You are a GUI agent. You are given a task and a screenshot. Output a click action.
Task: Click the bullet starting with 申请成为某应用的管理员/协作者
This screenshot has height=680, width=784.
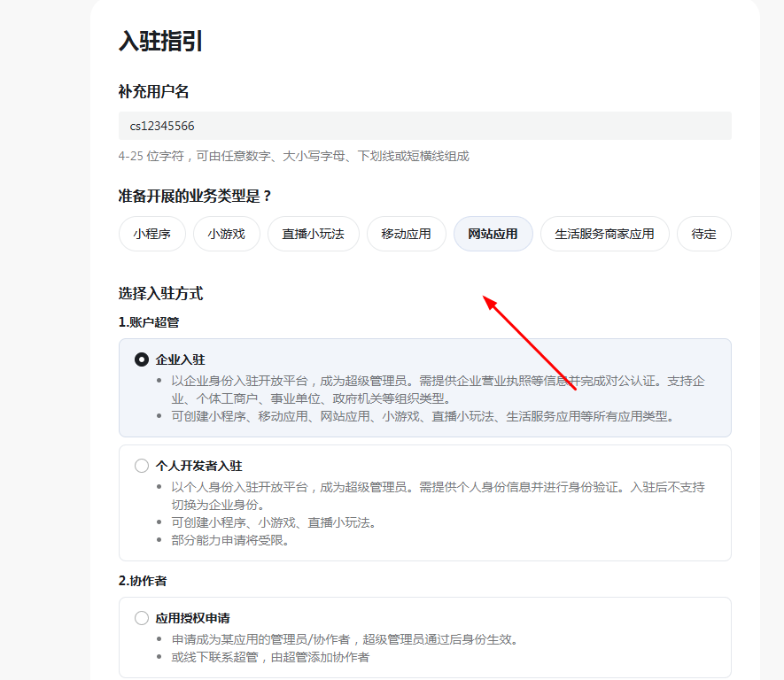[x=345, y=639]
